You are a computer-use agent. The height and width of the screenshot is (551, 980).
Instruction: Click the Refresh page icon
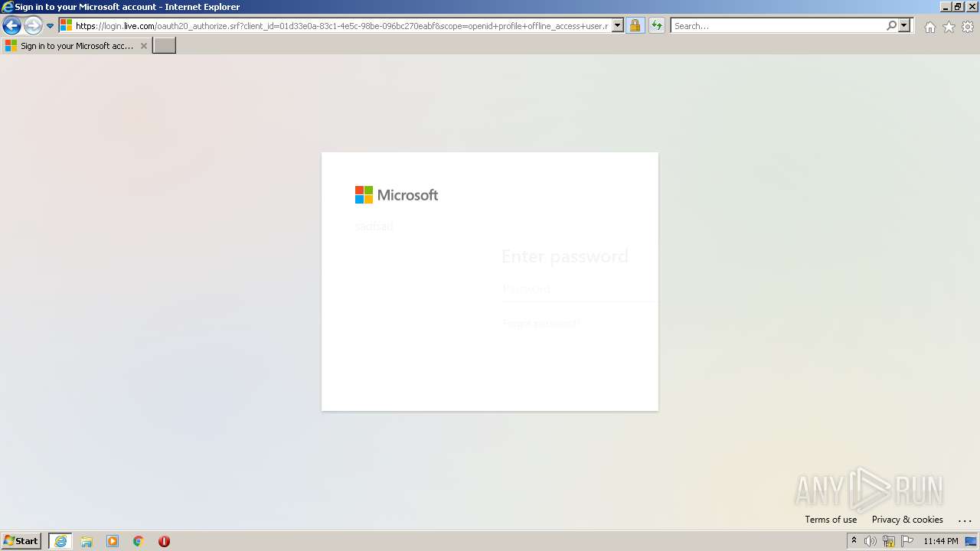click(x=657, y=25)
